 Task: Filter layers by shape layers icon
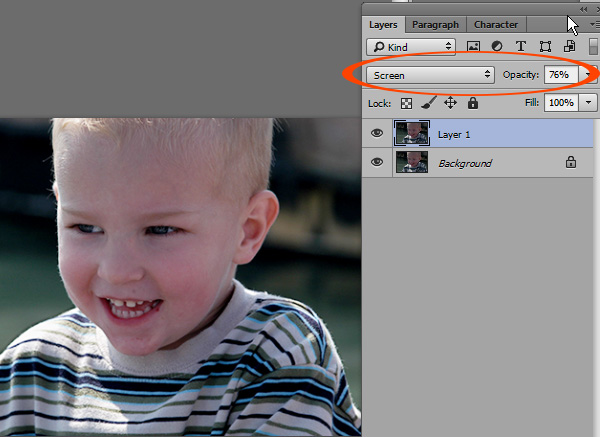click(545, 47)
